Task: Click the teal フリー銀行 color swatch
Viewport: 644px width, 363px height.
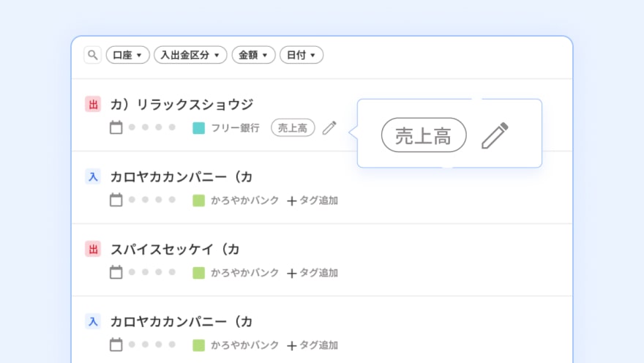Action: tap(198, 128)
